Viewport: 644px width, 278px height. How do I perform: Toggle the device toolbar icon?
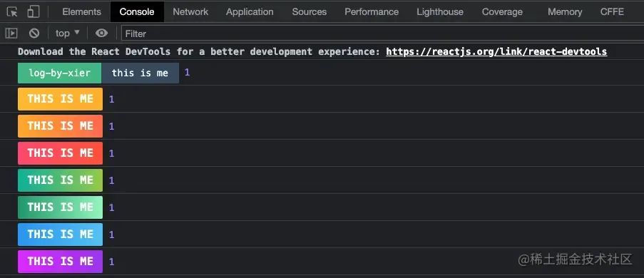coord(34,12)
